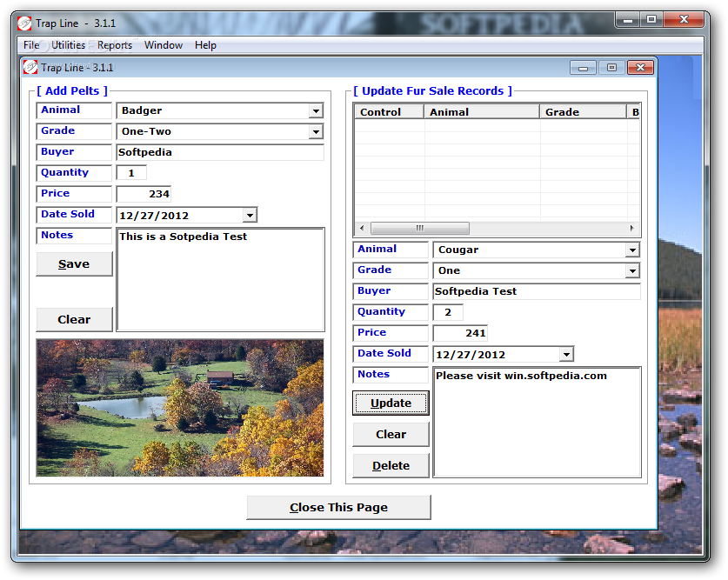This screenshot has height=580, width=728.
Task: Click the 'Price' label in Update section
Action: click(x=372, y=332)
